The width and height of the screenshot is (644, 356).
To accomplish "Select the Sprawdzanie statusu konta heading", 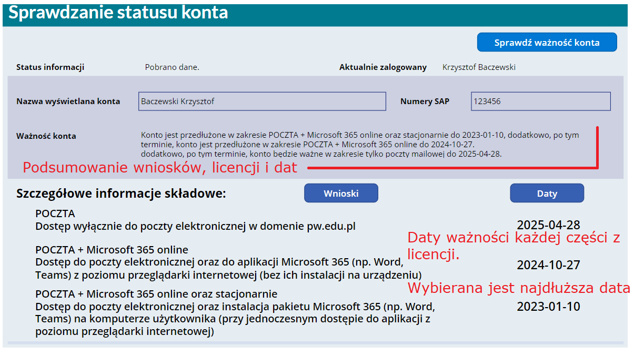I will point(118,13).
